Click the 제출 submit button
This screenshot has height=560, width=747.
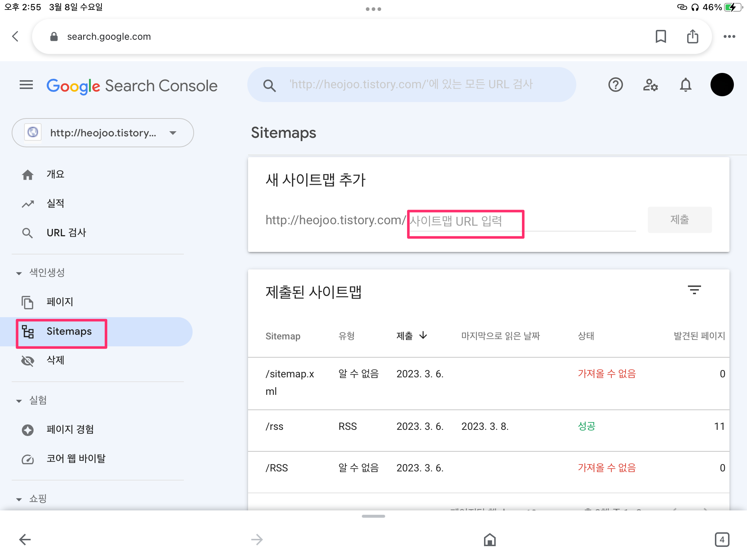click(679, 220)
